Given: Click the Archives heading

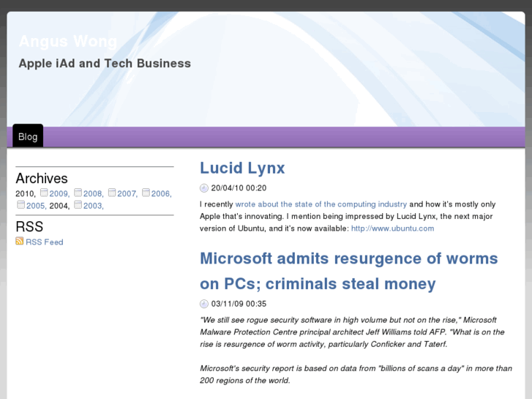Looking at the screenshot, I should click(42, 179).
